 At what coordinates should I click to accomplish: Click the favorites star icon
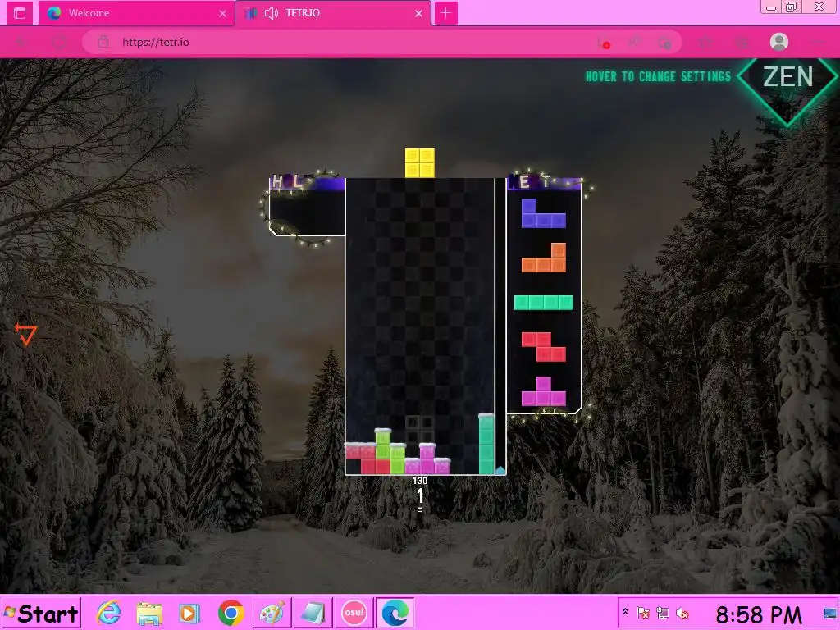[706, 43]
